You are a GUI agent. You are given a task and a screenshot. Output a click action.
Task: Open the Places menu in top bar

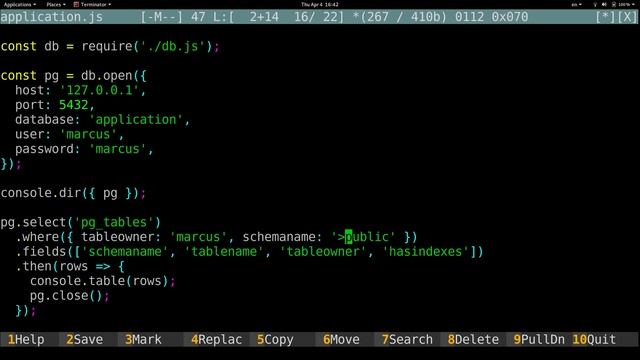click(x=56, y=4)
